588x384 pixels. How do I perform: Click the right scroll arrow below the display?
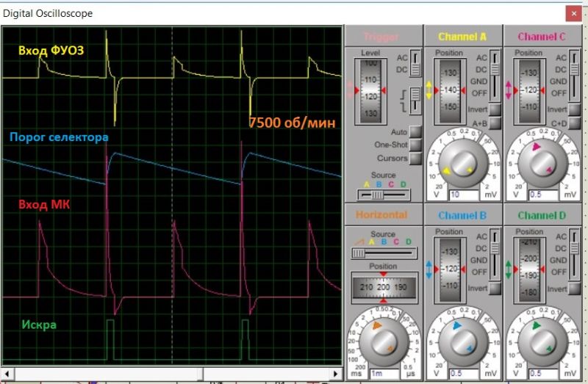click(x=336, y=374)
